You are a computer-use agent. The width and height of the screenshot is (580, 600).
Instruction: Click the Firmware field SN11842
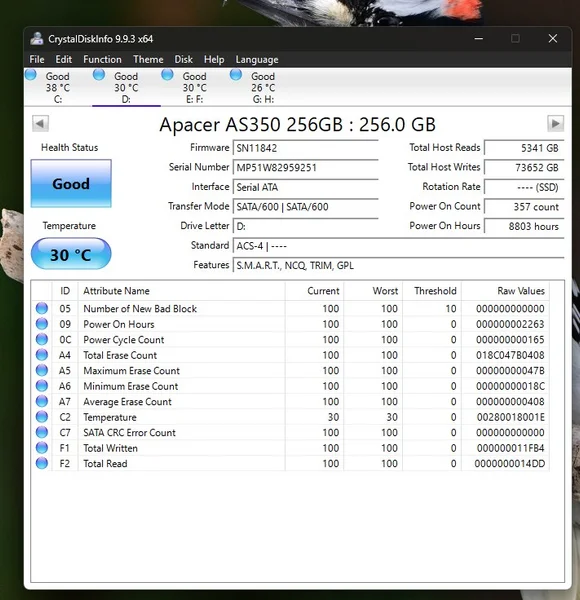(x=305, y=148)
